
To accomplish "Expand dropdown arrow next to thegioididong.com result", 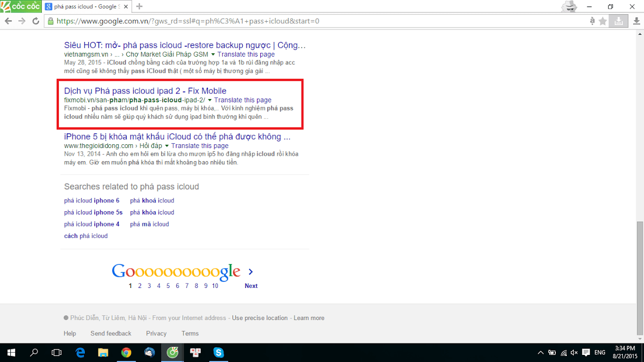I will pos(167,146).
